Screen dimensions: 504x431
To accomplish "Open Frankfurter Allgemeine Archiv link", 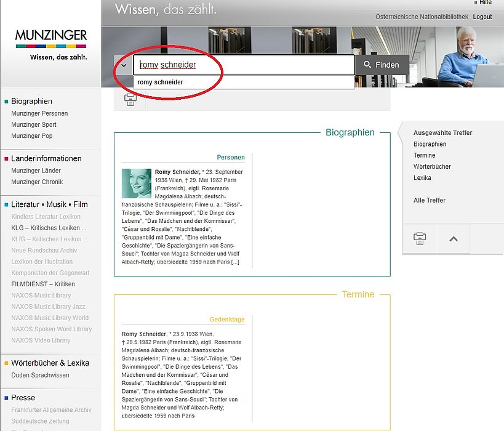I will 52,410.
